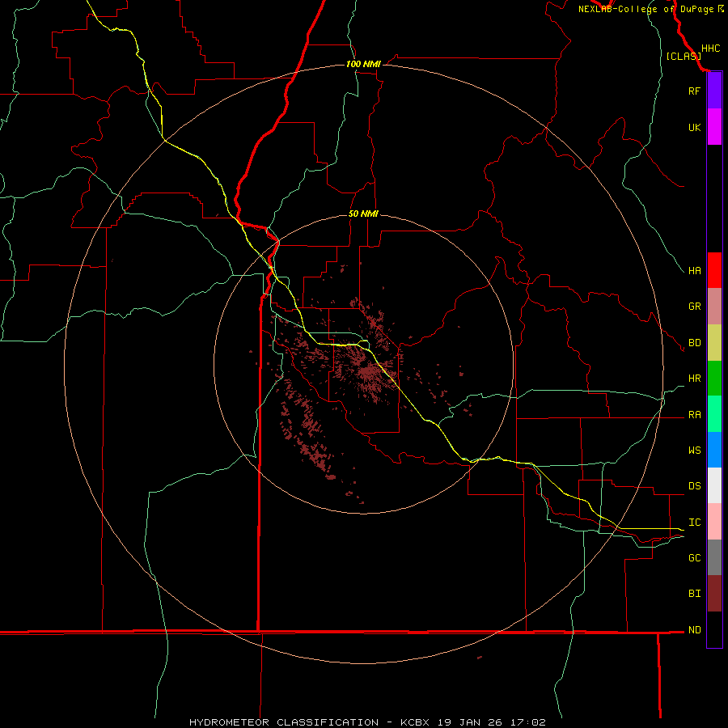
Task: Click the 'KCBX' radar site identifier
Action: (x=415, y=722)
